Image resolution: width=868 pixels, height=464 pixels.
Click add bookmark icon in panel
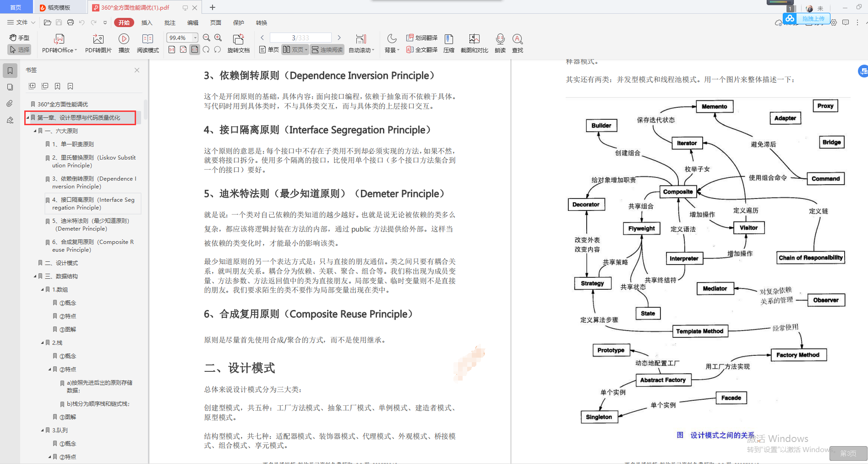(x=57, y=86)
